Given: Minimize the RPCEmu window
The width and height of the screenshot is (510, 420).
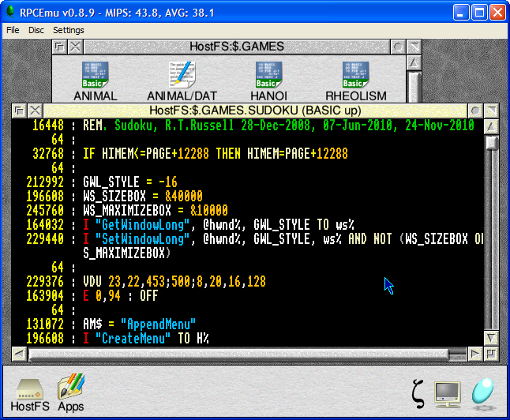Looking at the screenshot, I should click(x=461, y=13).
